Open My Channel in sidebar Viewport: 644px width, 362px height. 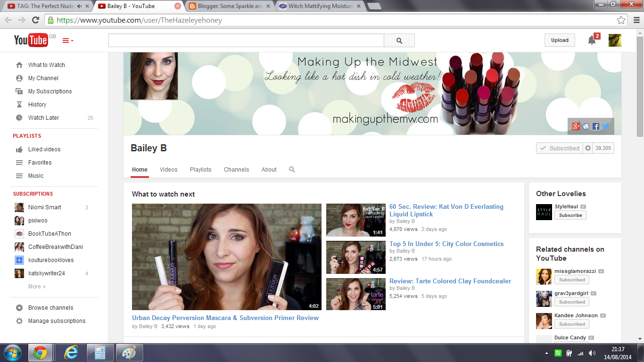pyautogui.click(x=43, y=78)
